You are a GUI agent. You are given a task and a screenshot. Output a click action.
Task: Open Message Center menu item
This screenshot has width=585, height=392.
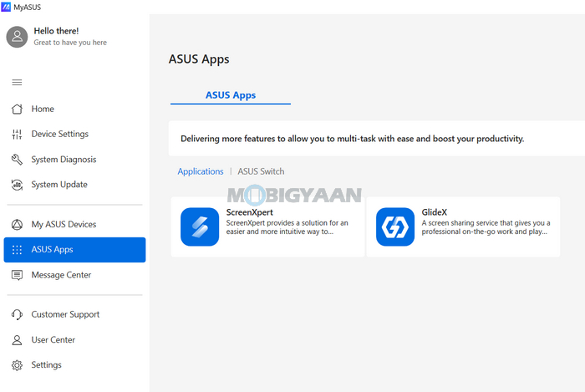tap(61, 275)
